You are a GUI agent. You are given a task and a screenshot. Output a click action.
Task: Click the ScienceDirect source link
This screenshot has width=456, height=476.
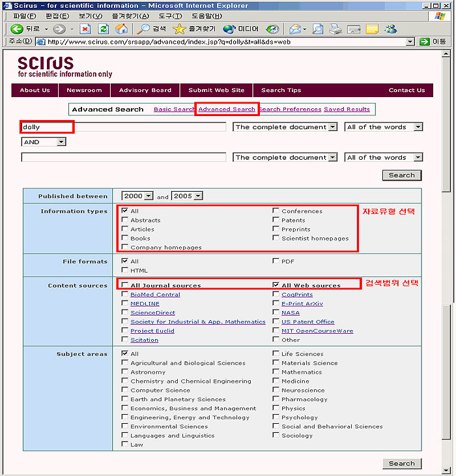click(x=152, y=313)
